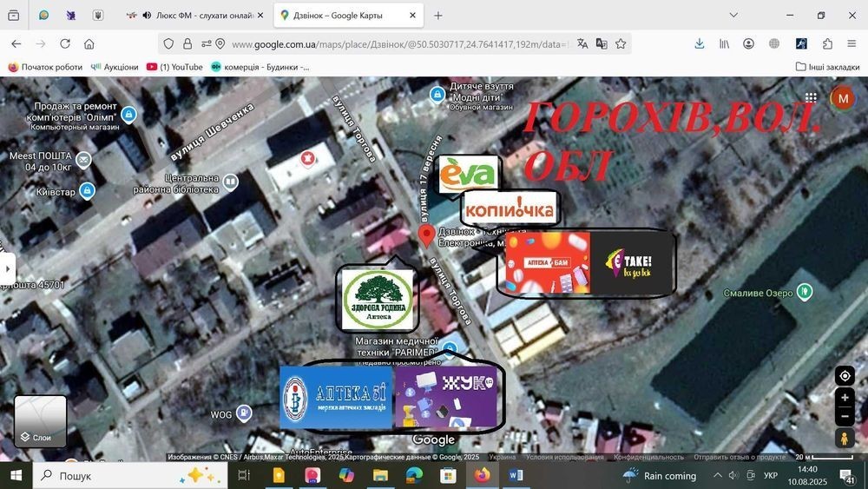Center map on my location
This screenshot has width=868, height=489.
click(845, 376)
